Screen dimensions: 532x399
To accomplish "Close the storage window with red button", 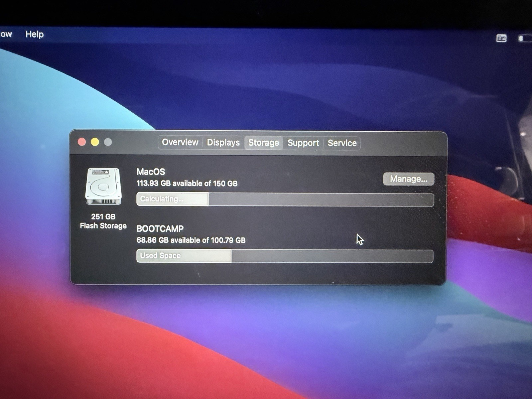I will coord(82,142).
